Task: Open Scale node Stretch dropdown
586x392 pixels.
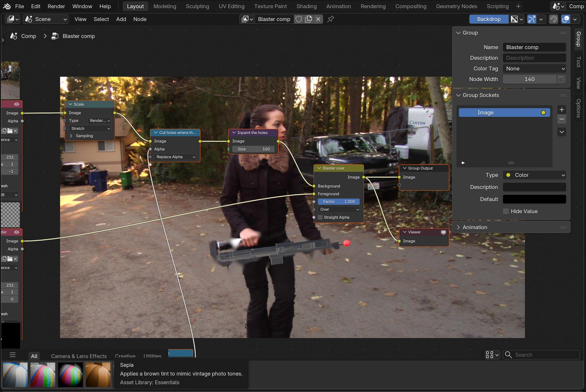Action: coord(90,128)
